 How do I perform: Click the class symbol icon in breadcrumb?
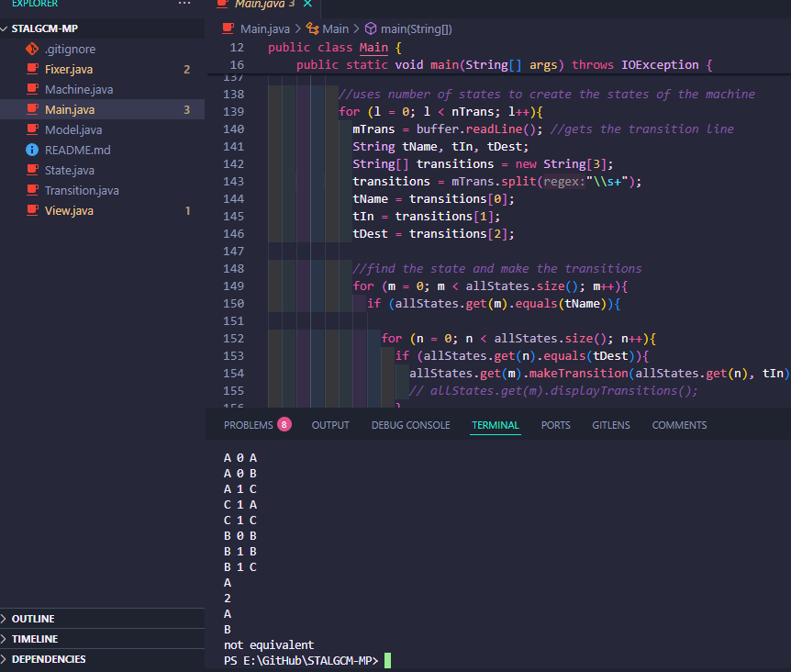312,28
